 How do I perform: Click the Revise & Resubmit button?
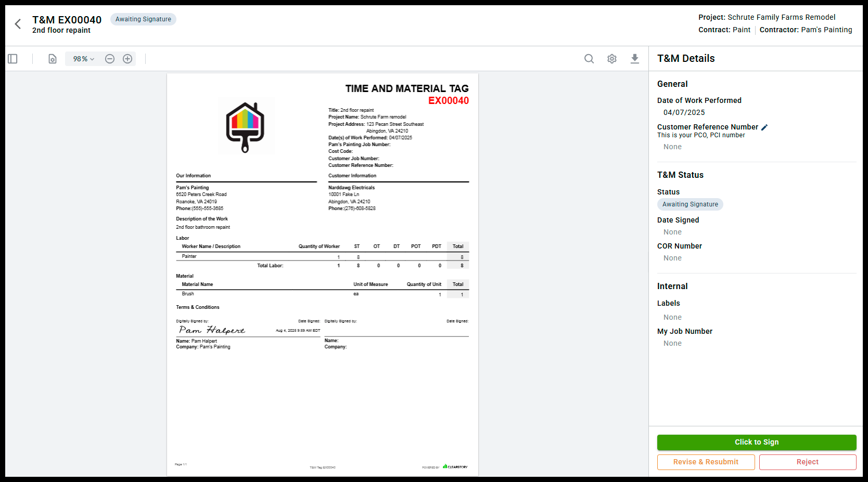pyautogui.click(x=706, y=462)
